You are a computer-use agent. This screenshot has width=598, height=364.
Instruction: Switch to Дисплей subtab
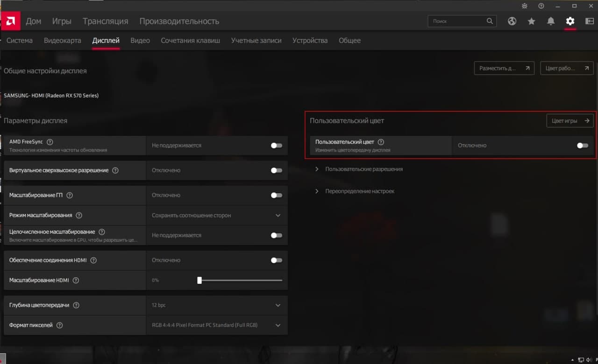point(106,41)
